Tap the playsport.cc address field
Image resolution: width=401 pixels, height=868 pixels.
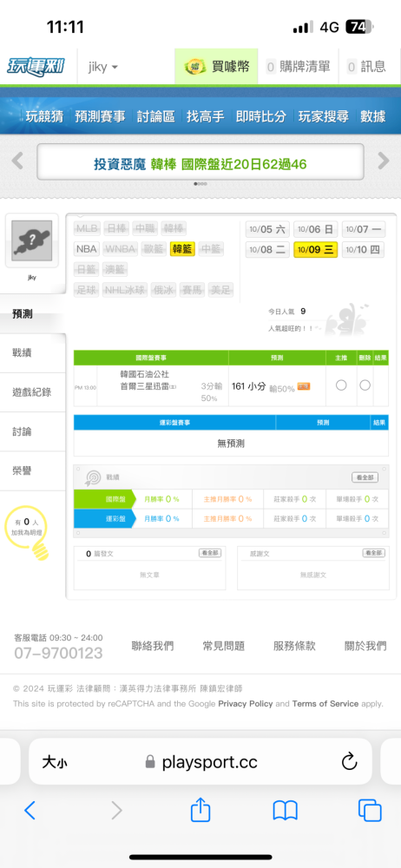tap(200, 762)
